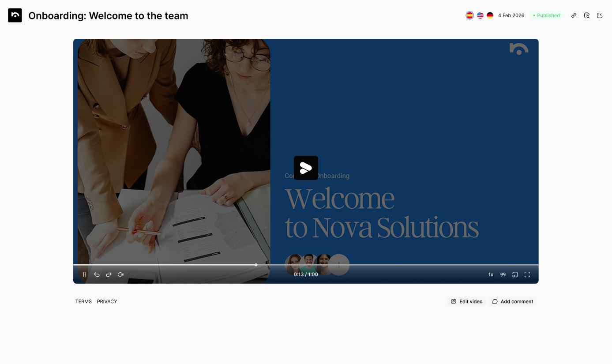Pause the video playback
The width and height of the screenshot is (612, 364).
(x=84, y=274)
